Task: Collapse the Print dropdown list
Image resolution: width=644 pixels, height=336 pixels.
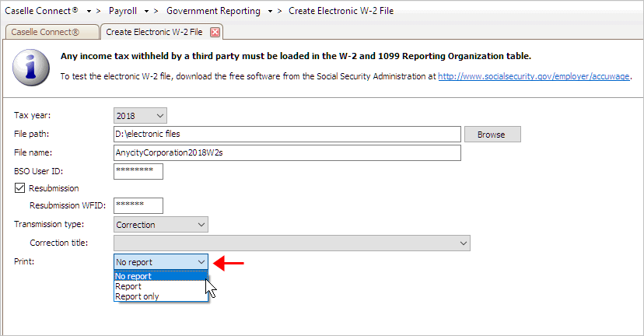Action: (x=201, y=262)
